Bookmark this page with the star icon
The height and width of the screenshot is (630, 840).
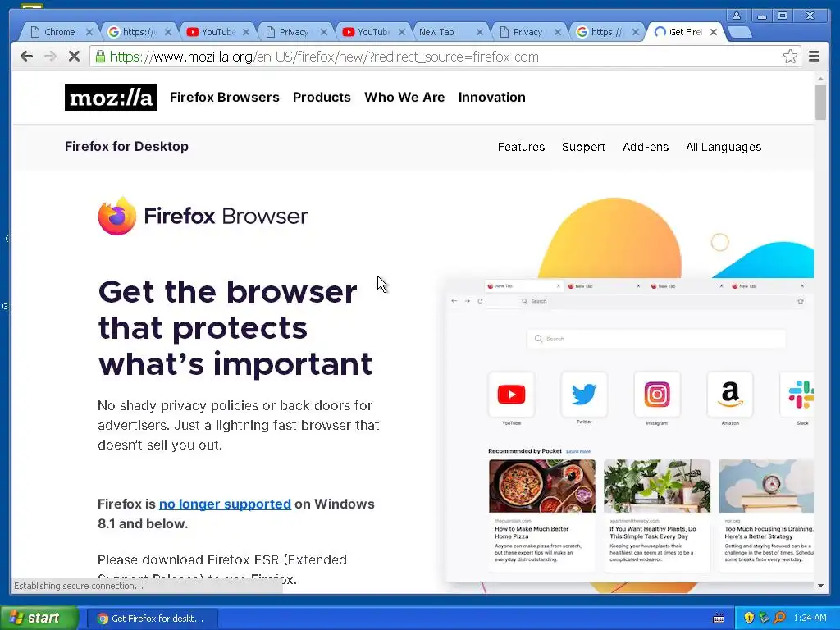(x=790, y=57)
